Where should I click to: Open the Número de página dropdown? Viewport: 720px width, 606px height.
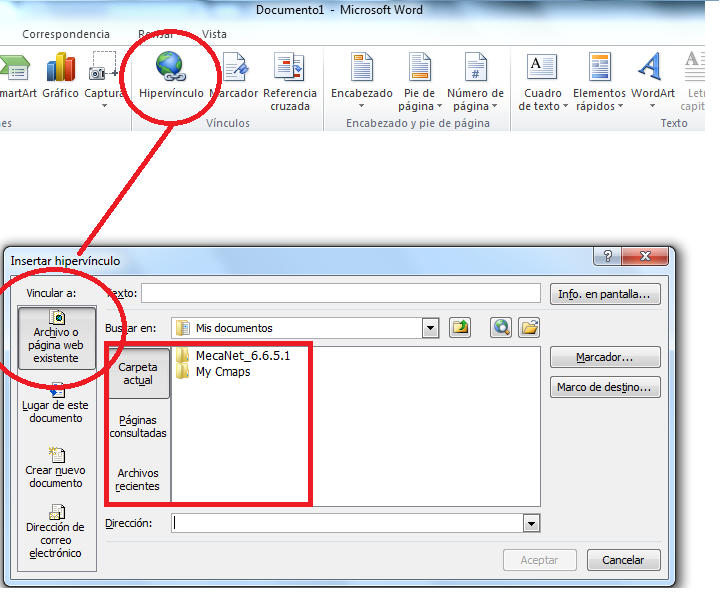pyautogui.click(x=475, y=81)
